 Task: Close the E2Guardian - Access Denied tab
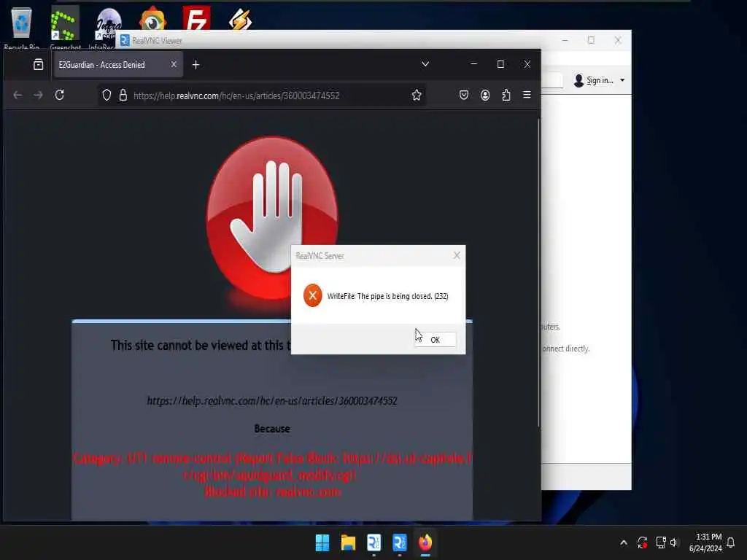point(174,64)
